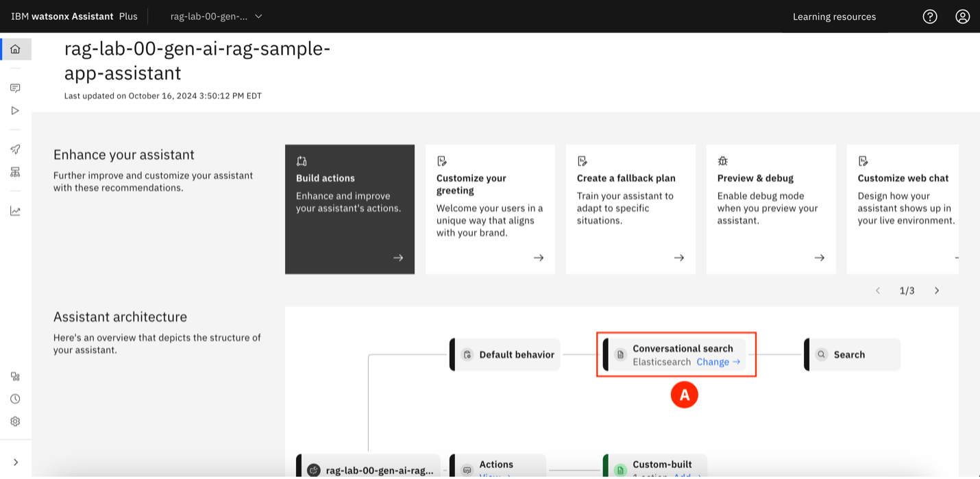Click the Help question mark icon
This screenshot has width=980, height=479.
pos(930,16)
